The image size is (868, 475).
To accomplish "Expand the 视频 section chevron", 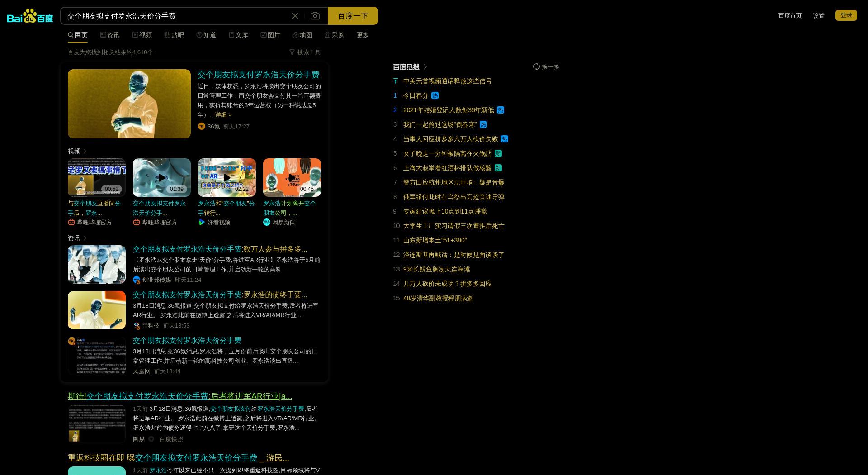I will tap(85, 151).
